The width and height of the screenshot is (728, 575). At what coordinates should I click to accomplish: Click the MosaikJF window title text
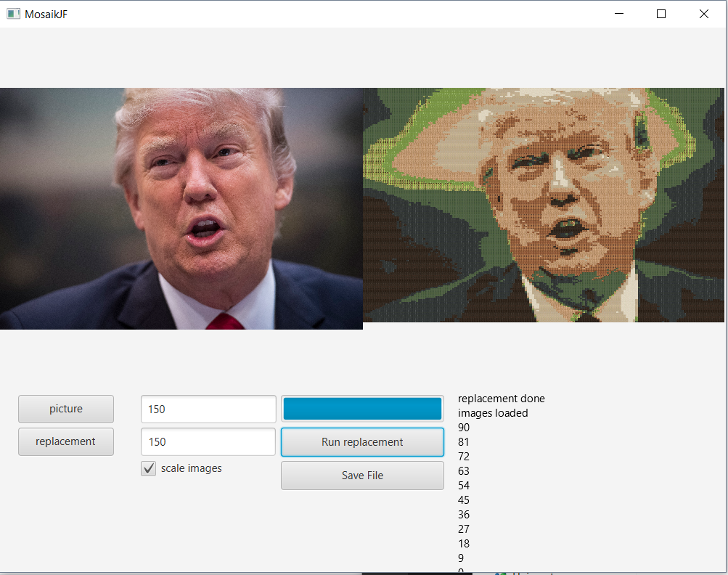[x=46, y=14]
